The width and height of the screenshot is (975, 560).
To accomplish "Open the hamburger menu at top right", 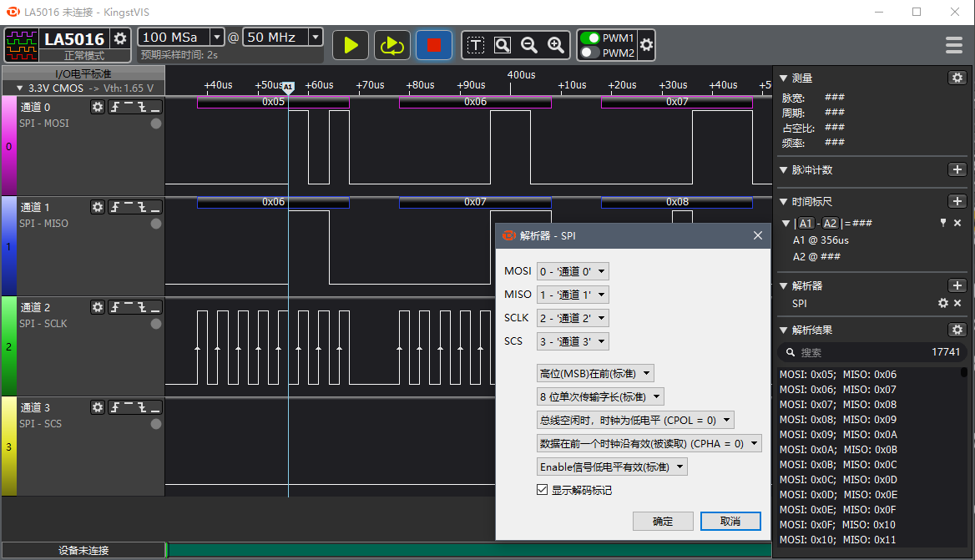I will [953, 45].
